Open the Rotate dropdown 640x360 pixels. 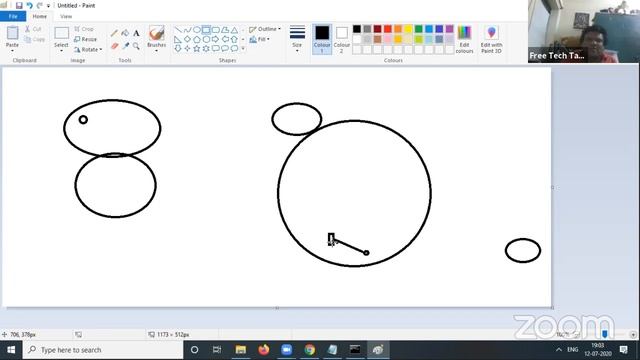tap(88, 49)
